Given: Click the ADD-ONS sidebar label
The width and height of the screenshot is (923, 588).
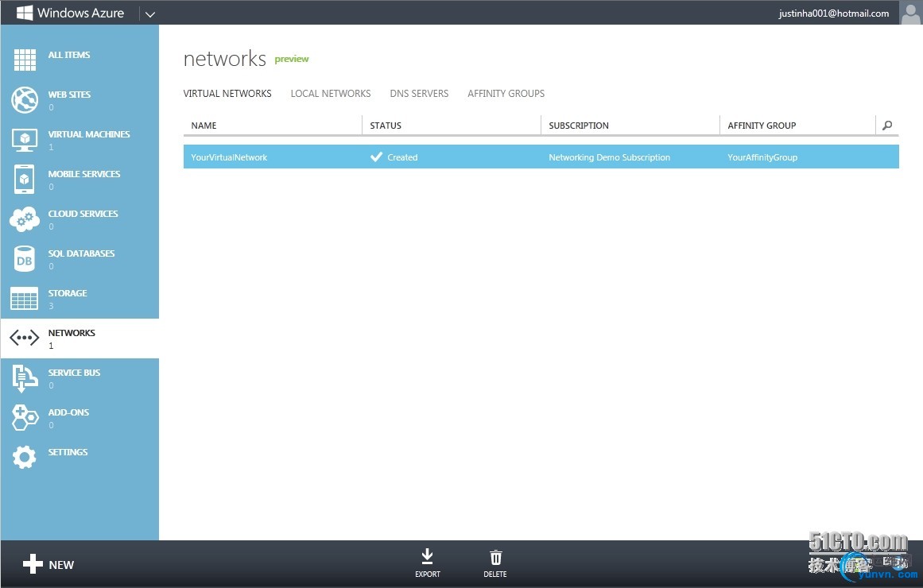Looking at the screenshot, I should [68, 412].
